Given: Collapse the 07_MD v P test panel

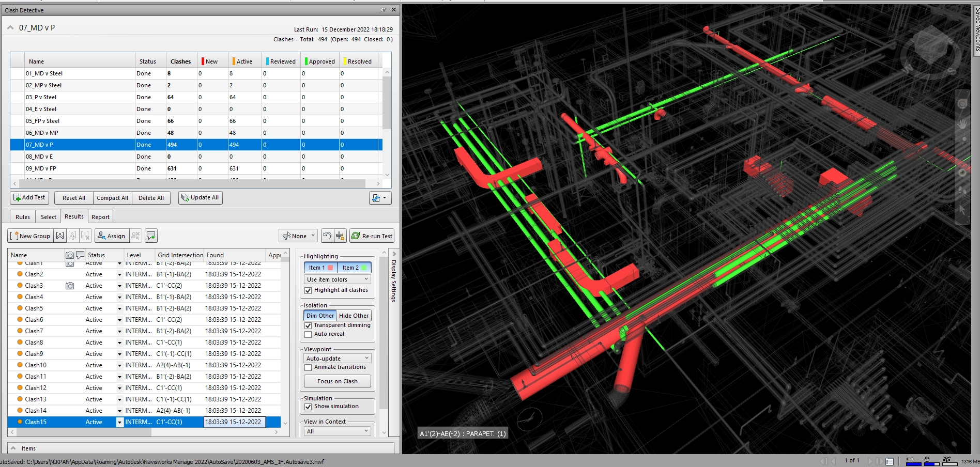Looking at the screenshot, I should (10, 28).
